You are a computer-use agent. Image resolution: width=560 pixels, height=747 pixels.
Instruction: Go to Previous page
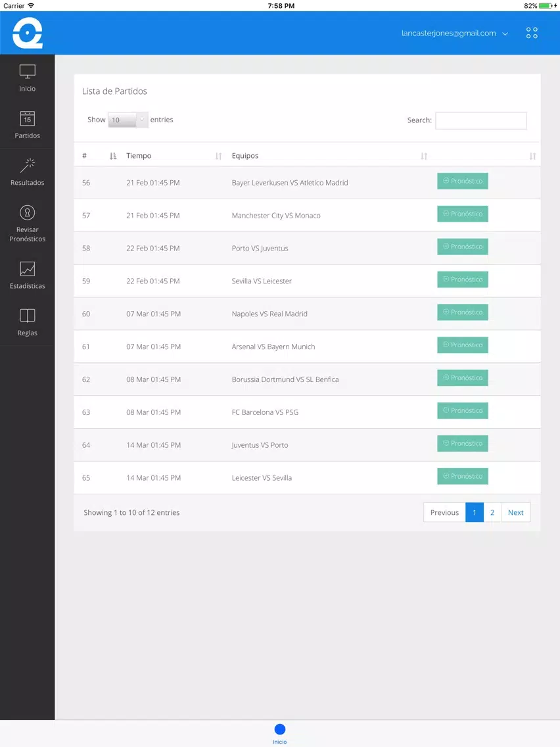pos(444,513)
